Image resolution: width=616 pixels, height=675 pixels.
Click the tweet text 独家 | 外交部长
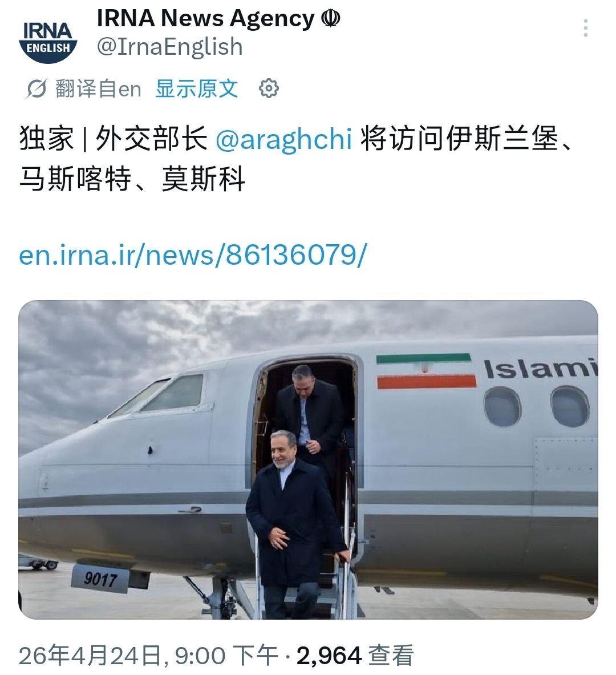[x=113, y=139]
